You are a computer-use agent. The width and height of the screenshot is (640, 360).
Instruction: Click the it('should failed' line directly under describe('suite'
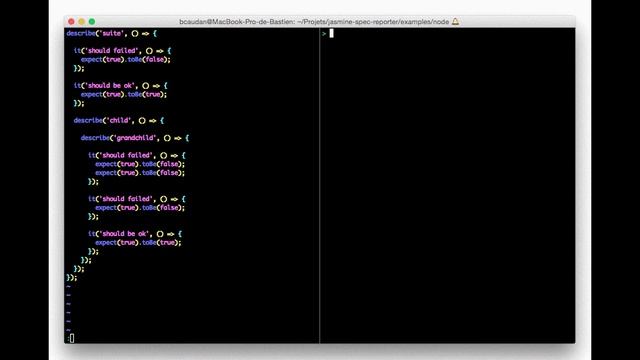coord(122,51)
